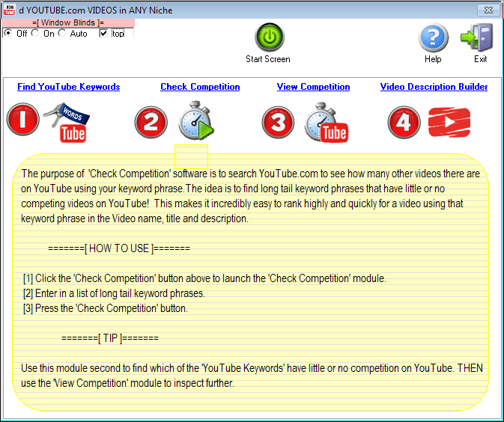504x422 pixels.
Task: Click the '=======[ HOW TO USE ]=======' heading
Action: 119,248
